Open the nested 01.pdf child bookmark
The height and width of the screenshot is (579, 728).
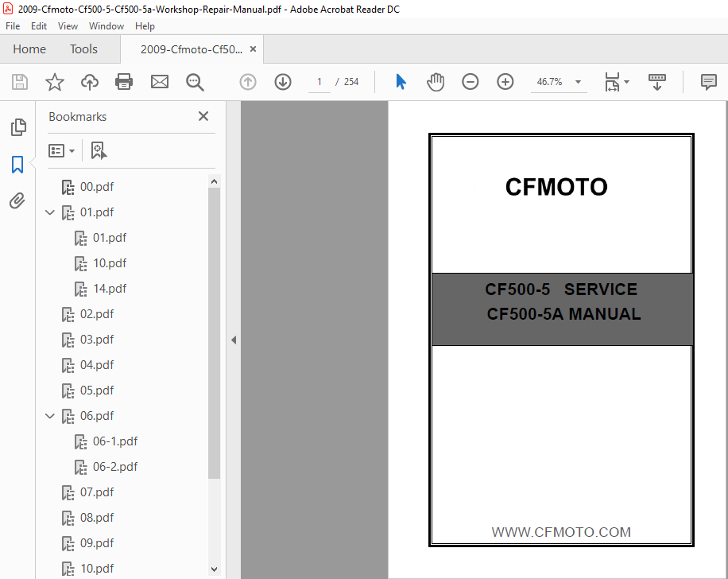coord(110,238)
